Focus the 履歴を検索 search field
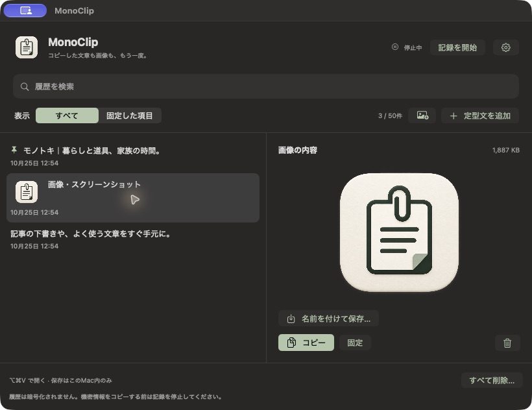The height and width of the screenshot is (410, 532). (x=266, y=86)
